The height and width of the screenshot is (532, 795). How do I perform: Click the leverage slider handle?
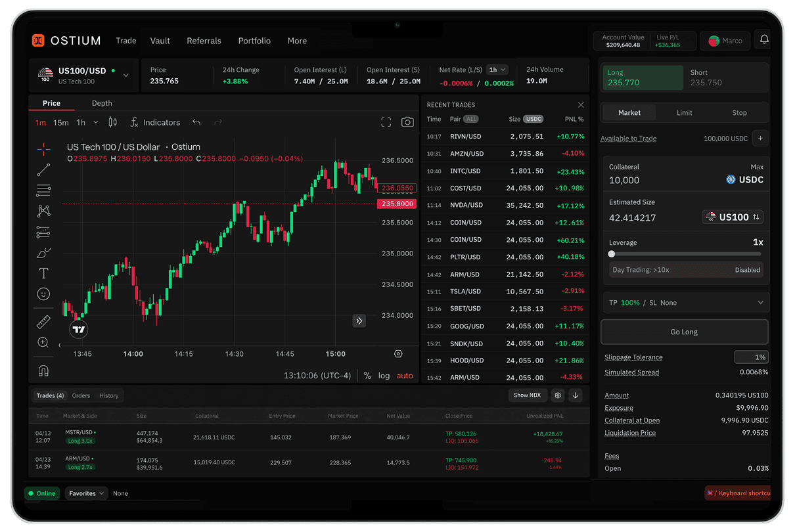(612, 254)
